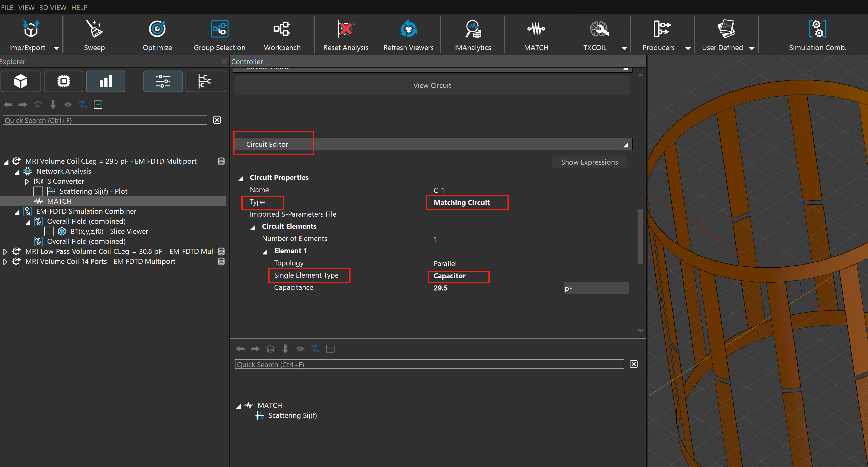The image size is (868, 467).
Task: Select the 3D model cube Explorer tab
Action: [21, 81]
